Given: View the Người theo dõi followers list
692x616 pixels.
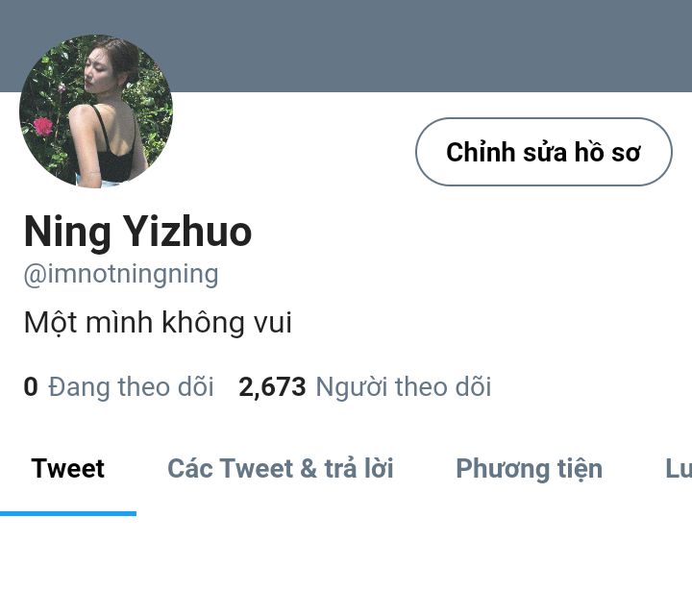Looking at the screenshot, I should 404,387.
